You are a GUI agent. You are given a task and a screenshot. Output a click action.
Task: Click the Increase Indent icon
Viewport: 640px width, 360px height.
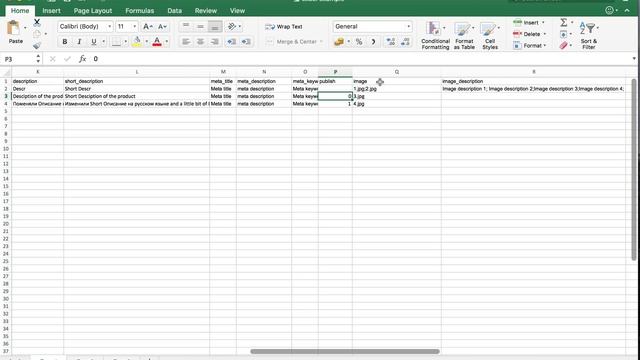coord(246,42)
